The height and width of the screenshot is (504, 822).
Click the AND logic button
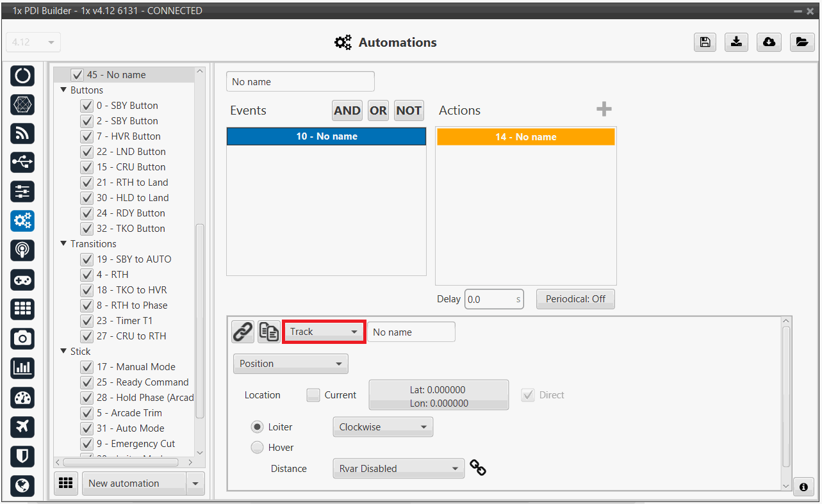point(347,110)
